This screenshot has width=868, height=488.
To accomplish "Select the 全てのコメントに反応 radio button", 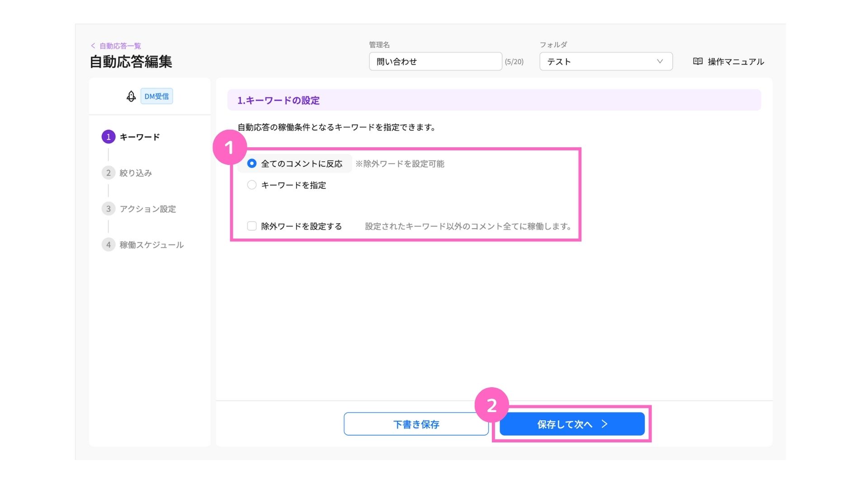I will [252, 164].
